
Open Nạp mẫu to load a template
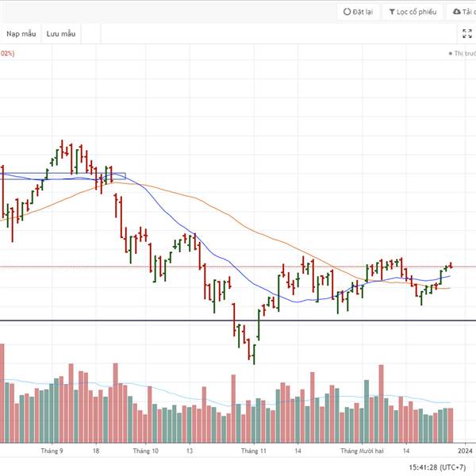pyautogui.click(x=21, y=33)
